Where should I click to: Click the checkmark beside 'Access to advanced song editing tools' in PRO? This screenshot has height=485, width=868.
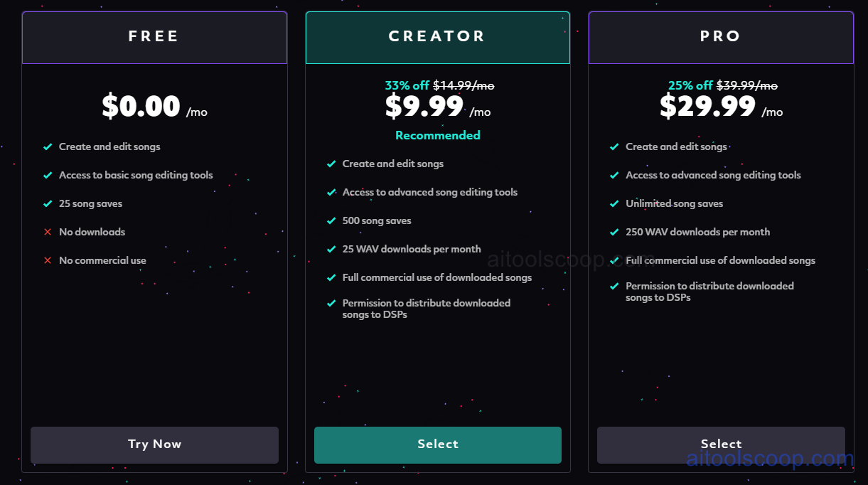tap(614, 175)
